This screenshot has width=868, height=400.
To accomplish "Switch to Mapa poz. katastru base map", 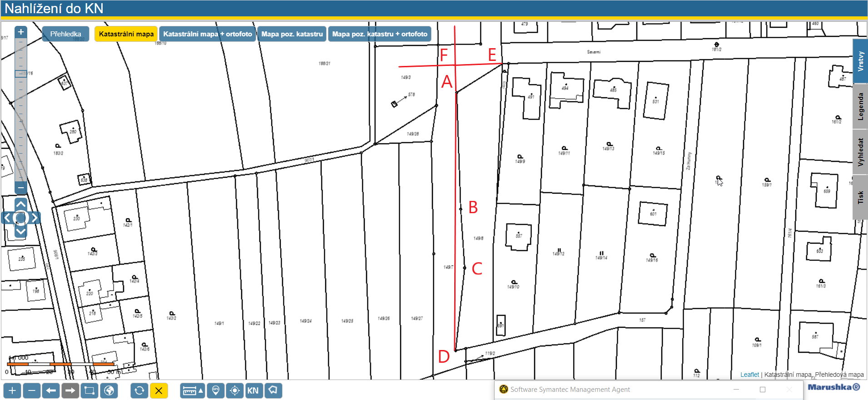I will 292,34.
